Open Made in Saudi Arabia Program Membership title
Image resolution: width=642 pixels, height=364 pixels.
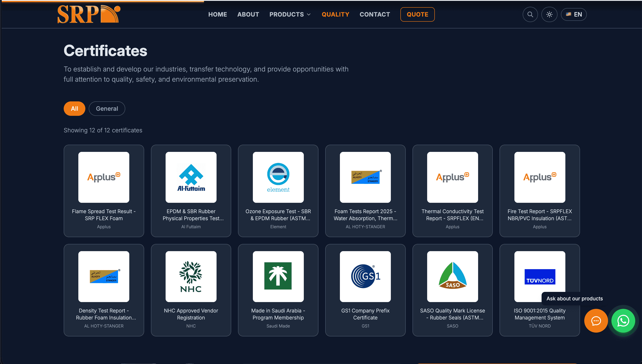(278, 314)
